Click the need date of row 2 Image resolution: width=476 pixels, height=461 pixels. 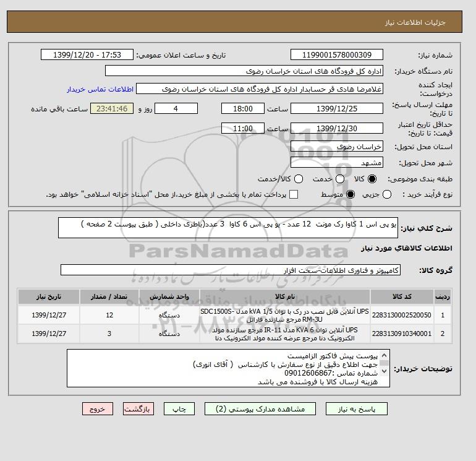coord(49,334)
